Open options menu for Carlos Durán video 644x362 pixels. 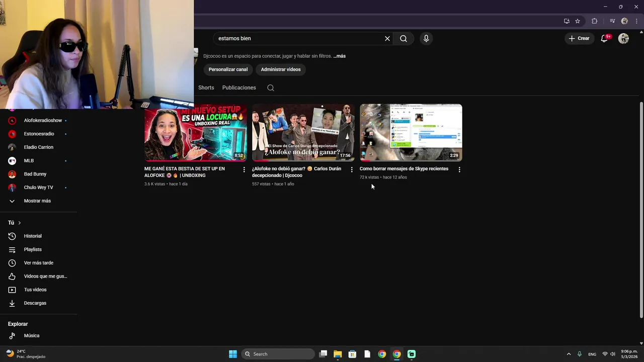pos(352,169)
